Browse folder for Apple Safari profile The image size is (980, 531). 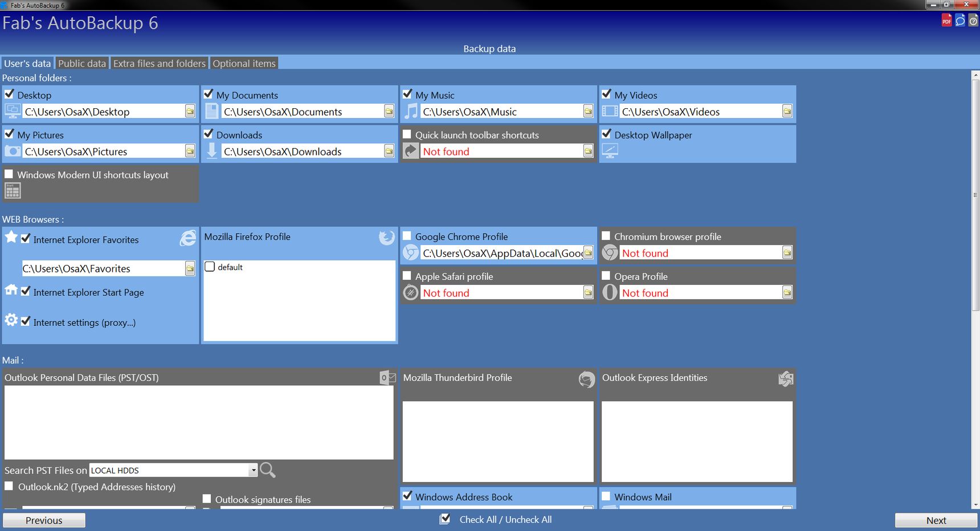coord(588,292)
